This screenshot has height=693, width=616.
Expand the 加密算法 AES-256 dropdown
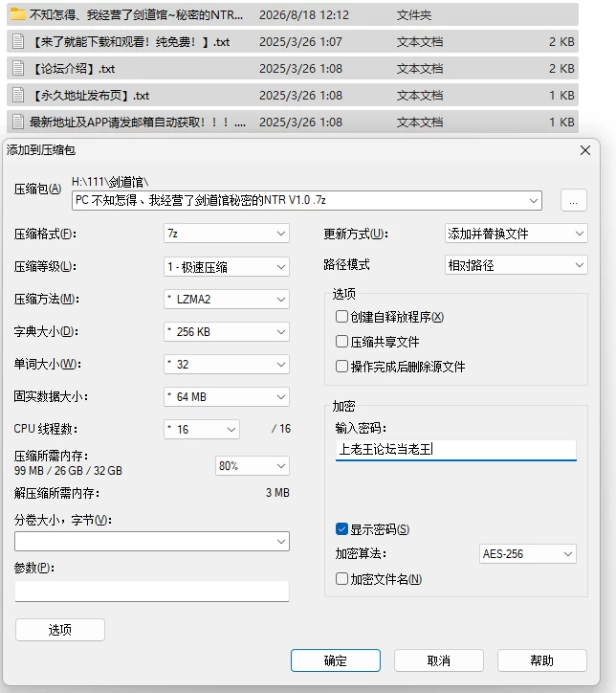[x=528, y=554]
